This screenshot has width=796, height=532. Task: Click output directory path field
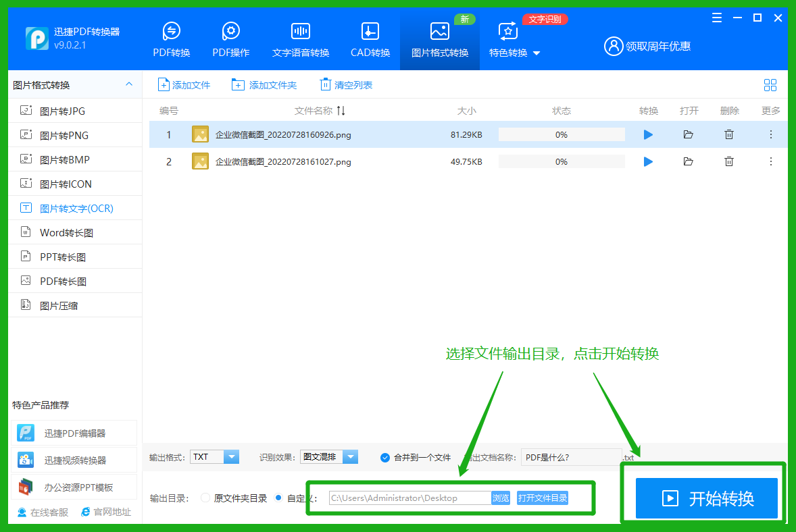pos(409,498)
